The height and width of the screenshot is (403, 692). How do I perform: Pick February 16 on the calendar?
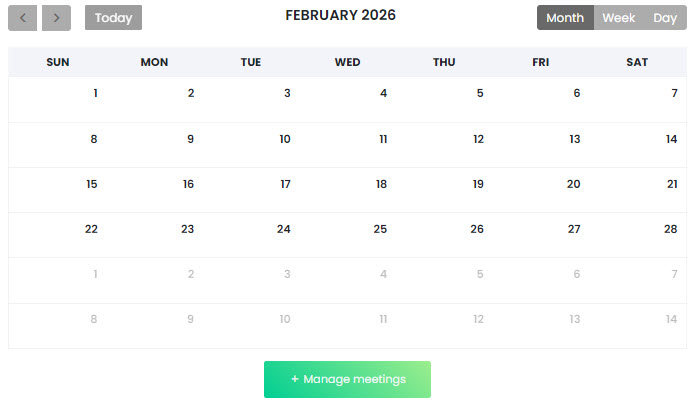point(188,184)
